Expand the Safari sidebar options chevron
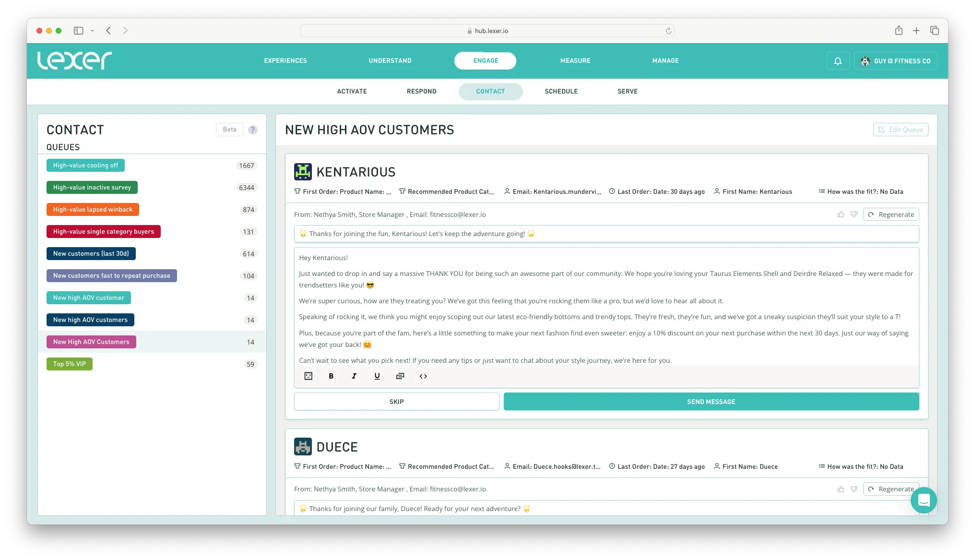Screen dimensions: 975x560 [x=93, y=31]
